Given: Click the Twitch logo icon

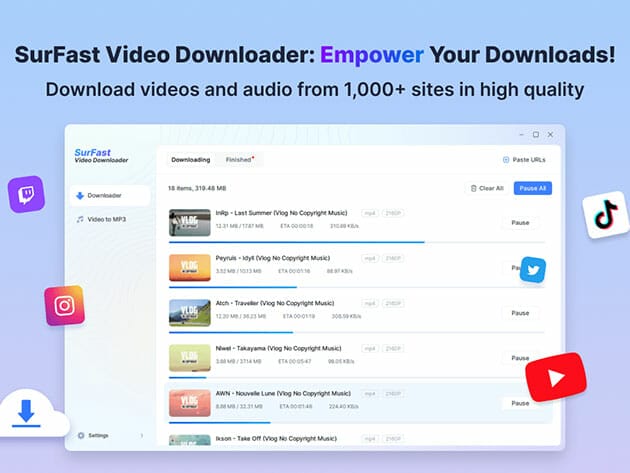Looking at the screenshot, I should click(x=26, y=193).
